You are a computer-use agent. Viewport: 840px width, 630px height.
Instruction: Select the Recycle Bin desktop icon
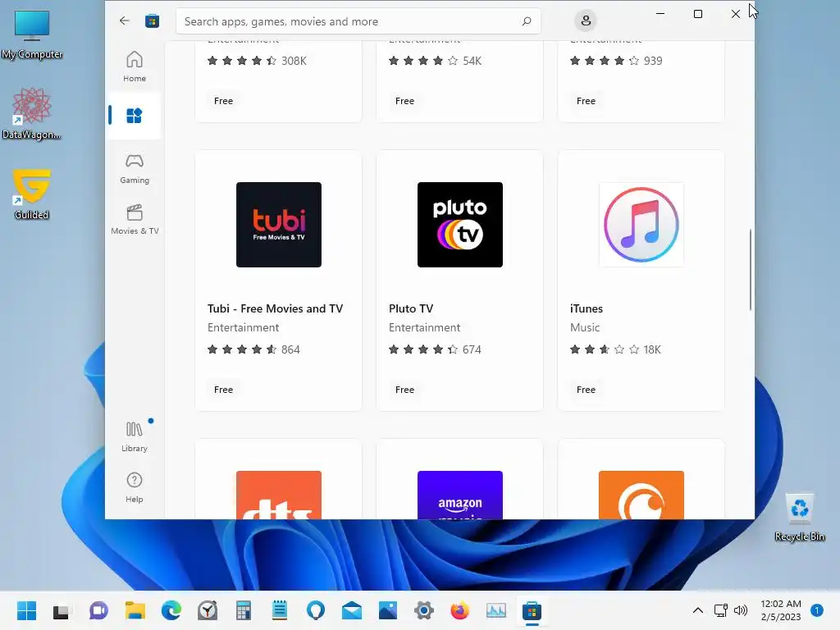[x=799, y=518]
